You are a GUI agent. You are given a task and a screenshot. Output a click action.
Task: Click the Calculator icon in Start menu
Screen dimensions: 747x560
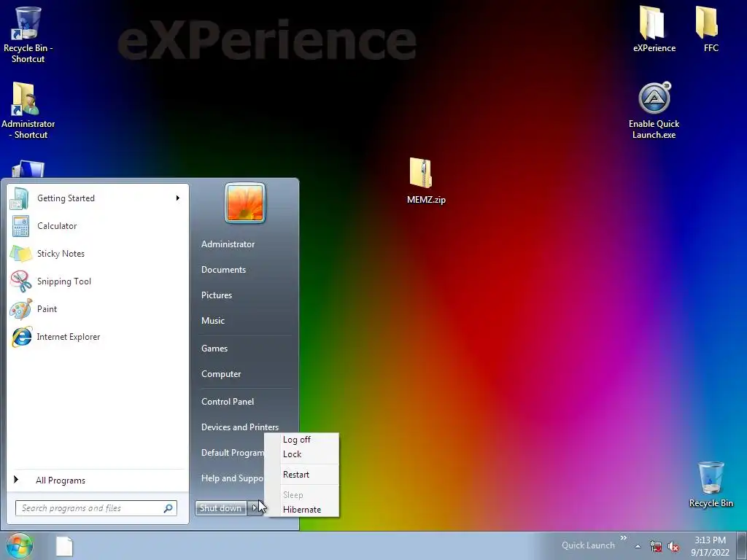pos(20,226)
